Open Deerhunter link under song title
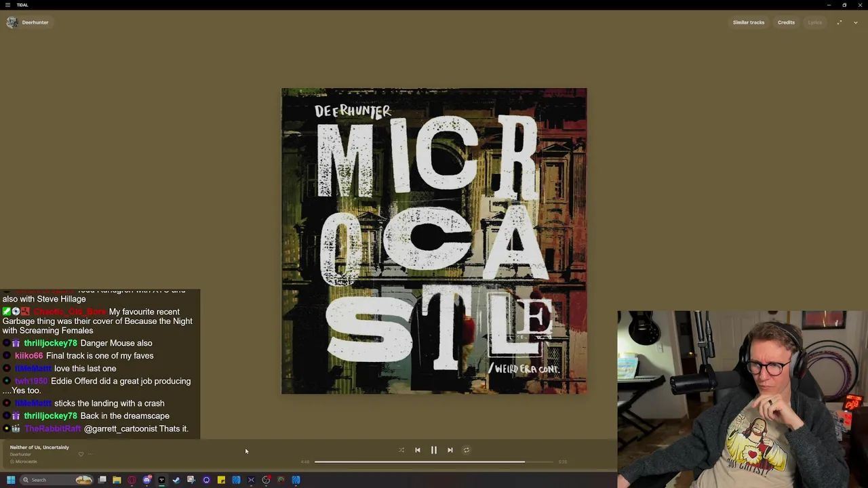868x488 pixels. click(20, 454)
